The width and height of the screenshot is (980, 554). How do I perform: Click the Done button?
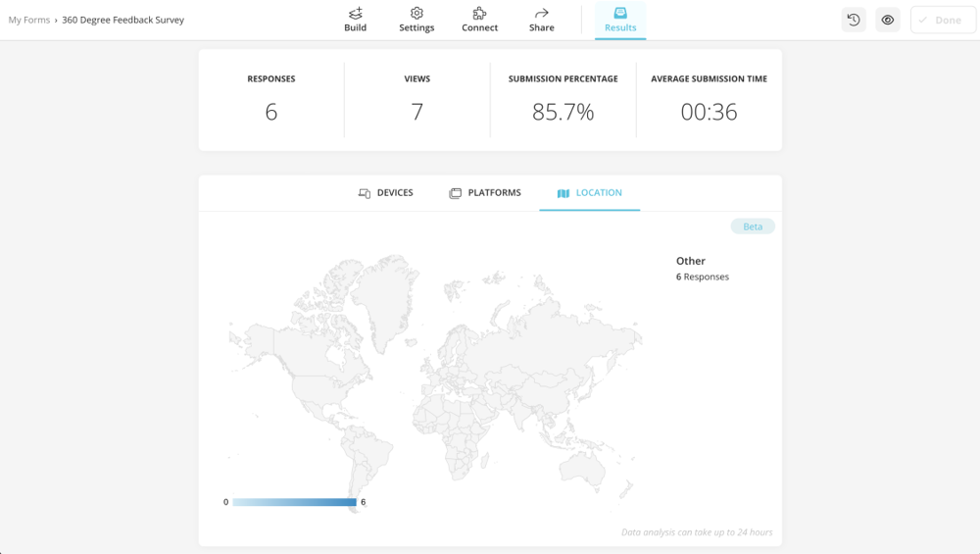(943, 20)
